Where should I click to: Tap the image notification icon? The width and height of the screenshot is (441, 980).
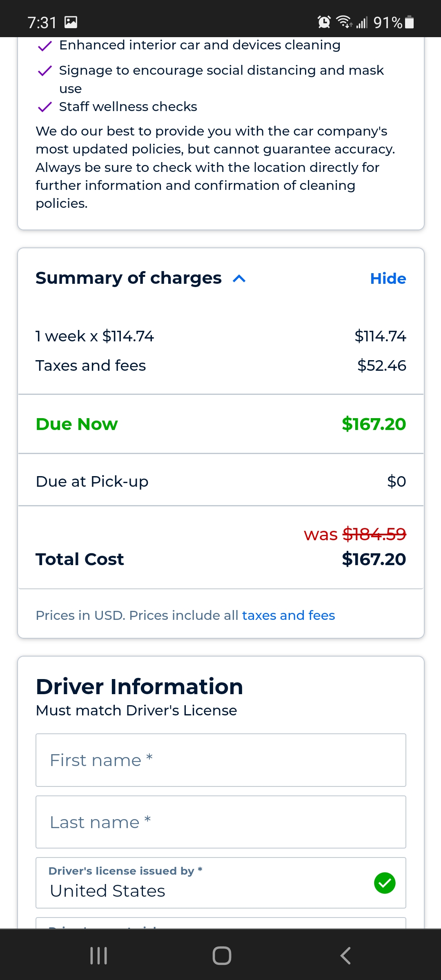point(71,22)
